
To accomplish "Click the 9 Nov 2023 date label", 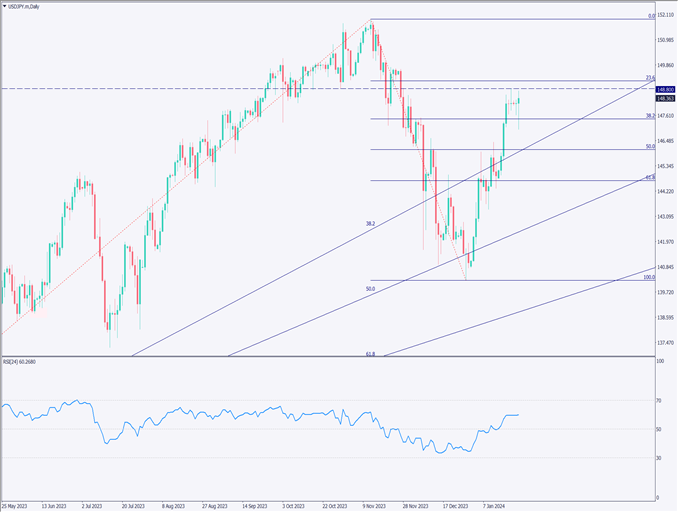I will pos(374,505).
